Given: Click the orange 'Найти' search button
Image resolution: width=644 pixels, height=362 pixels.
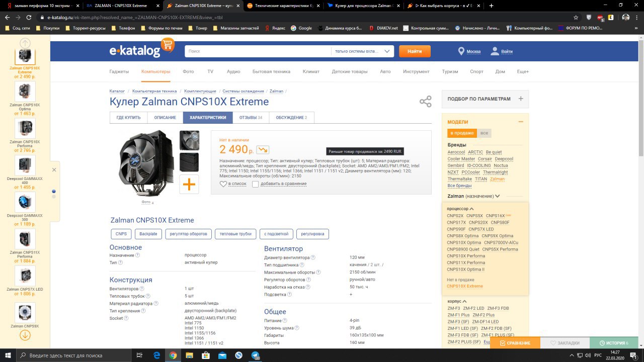Looking at the screenshot, I should coord(415,51).
